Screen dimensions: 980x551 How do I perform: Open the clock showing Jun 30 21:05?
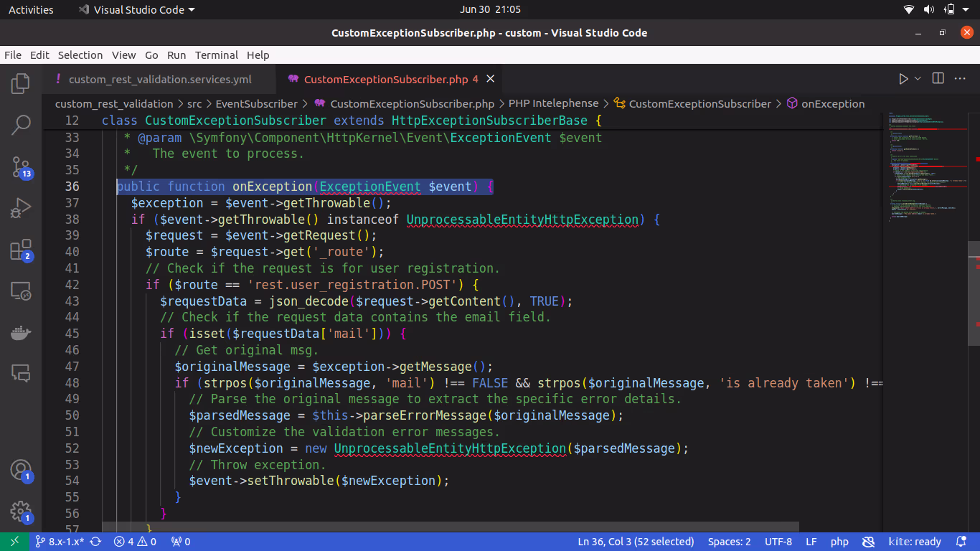click(490, 9)
